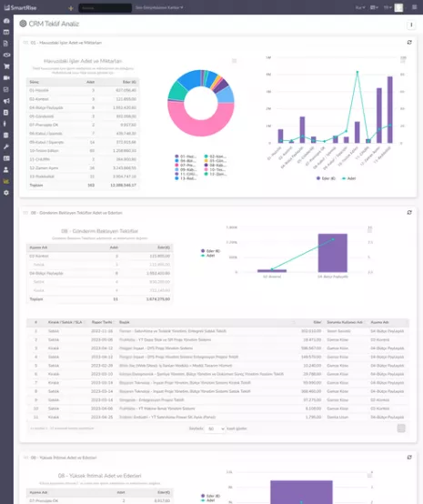Open the yellow chart reports icon in the sidebar
423x504 pixels.
(6, 181)
